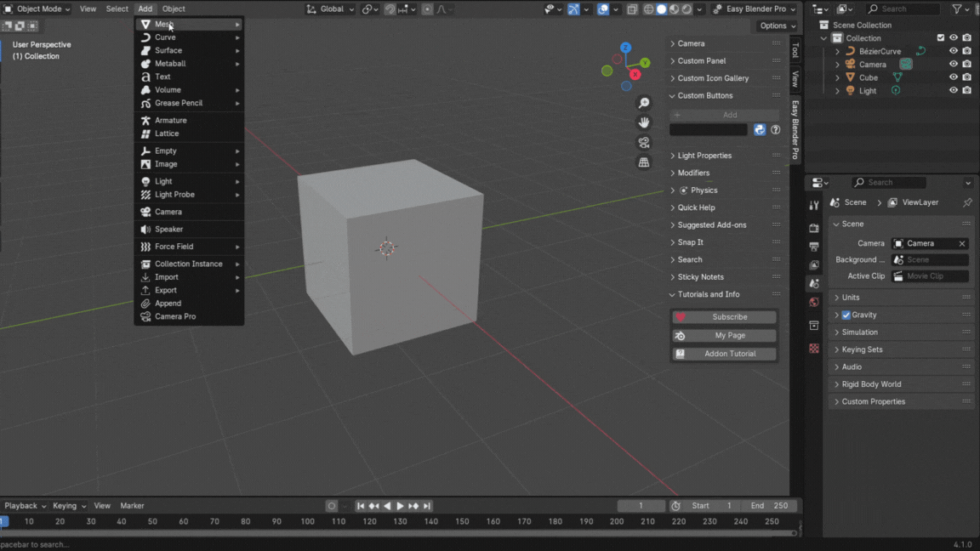Switch to the View sidebar tab
This screenshot has width=980, height=551.
tap(795, 79)
